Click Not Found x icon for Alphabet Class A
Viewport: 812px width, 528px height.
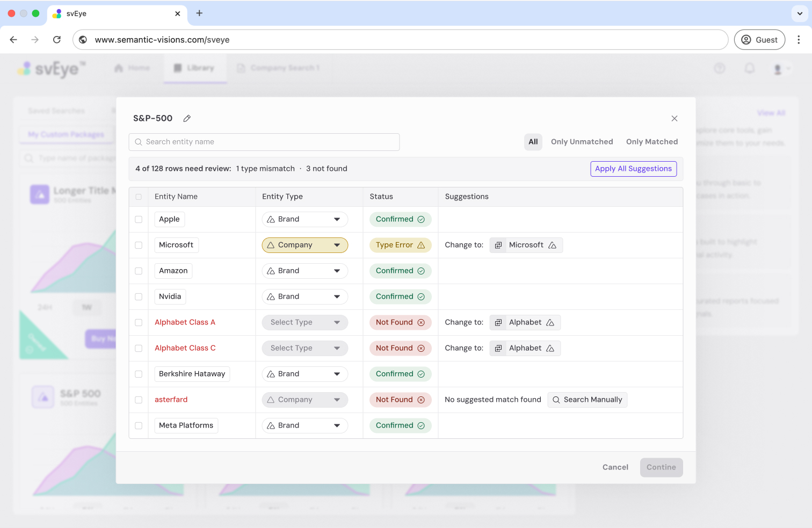[x=421, y=322]
